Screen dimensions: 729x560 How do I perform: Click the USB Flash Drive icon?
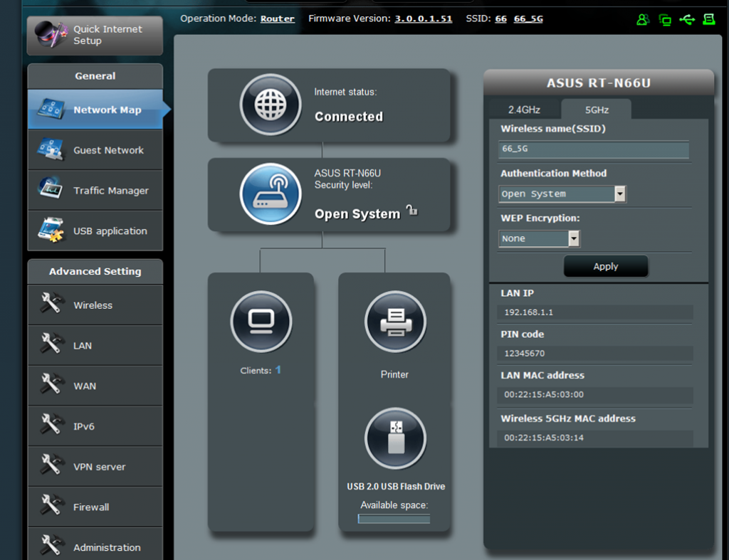click(396, 438)
